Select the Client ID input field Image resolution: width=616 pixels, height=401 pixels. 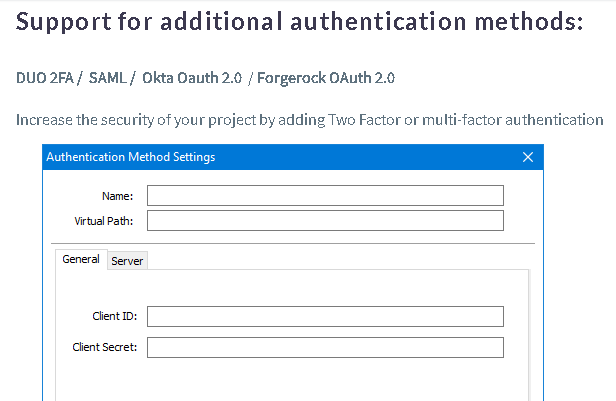(x=325, y=316)
